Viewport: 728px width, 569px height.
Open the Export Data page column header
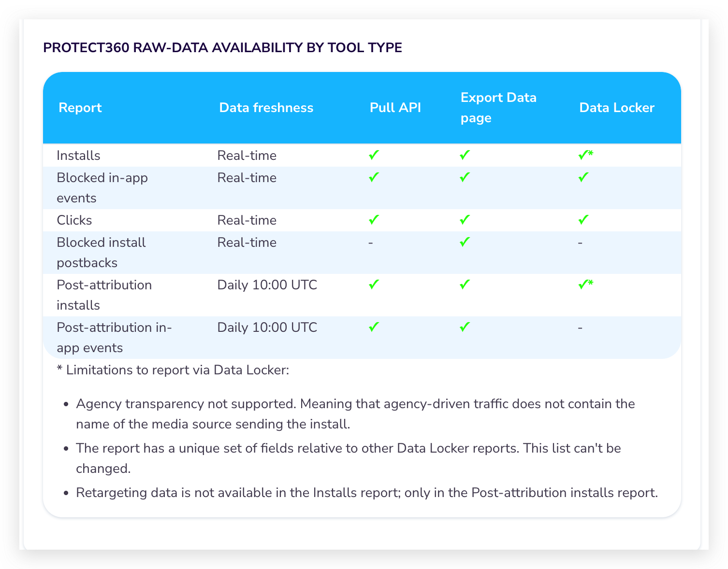(x=498, y=107)
